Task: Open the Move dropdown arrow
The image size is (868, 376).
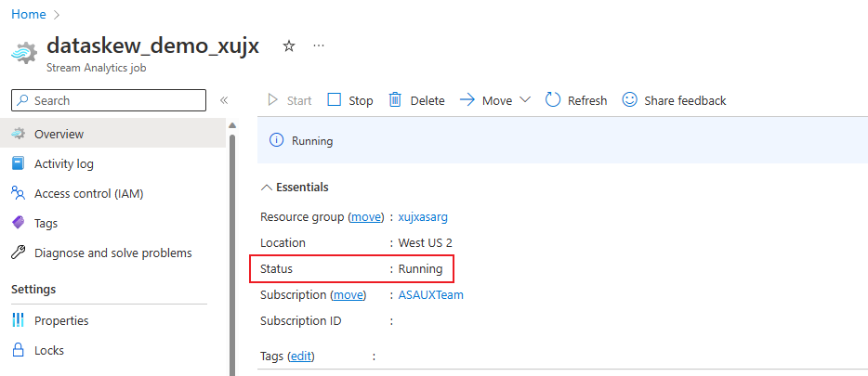Action: click(525, 100)
